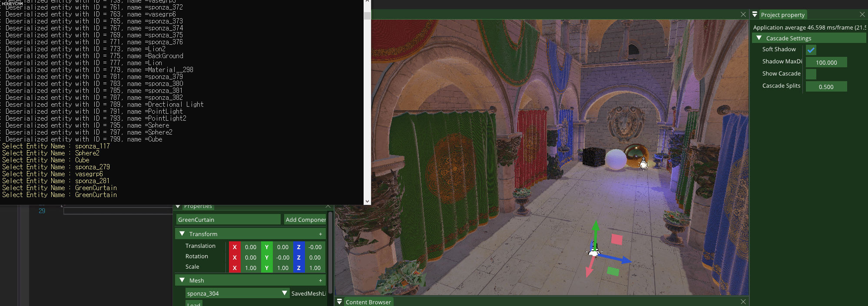Click the 'Select Entity Name : sponza_279' console line

pyautogui.click(x=56, y=167)
